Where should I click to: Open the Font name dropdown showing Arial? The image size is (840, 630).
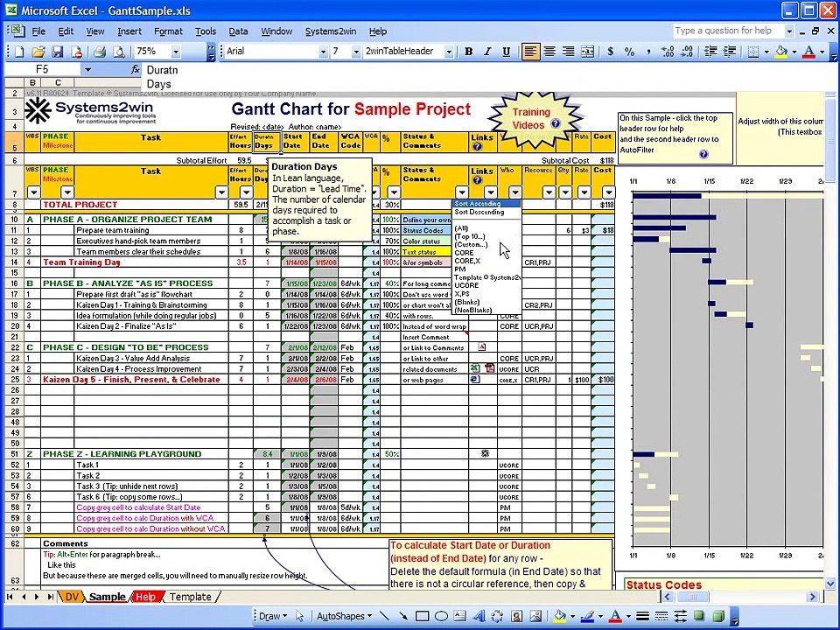pyautogui.click(x=323, y=52)
